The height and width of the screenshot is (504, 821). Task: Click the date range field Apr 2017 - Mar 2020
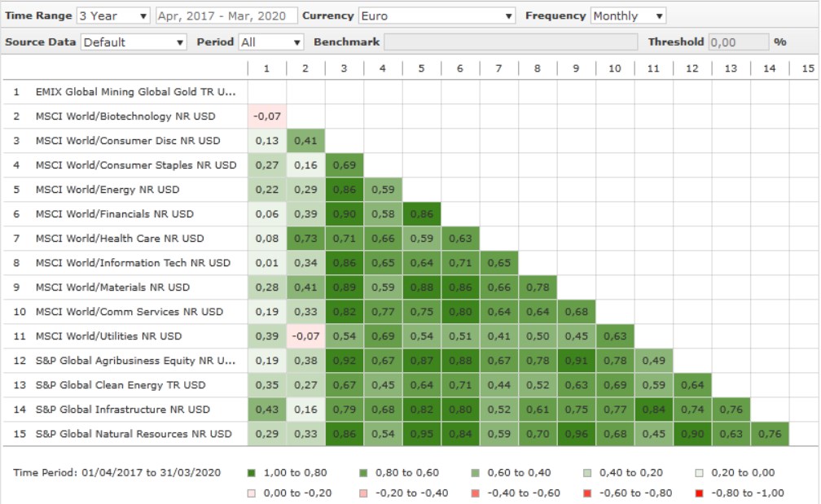coord(226,16)
